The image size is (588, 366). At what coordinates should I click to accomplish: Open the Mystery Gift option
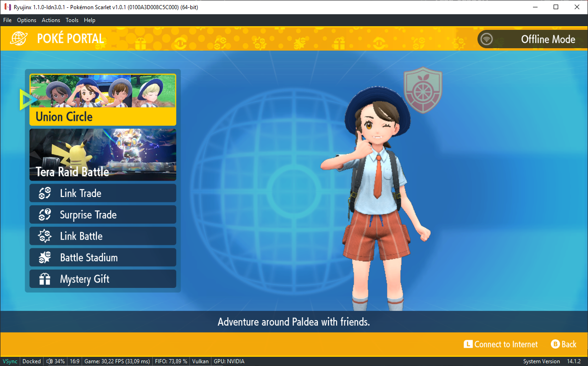[x=103, y=279]
